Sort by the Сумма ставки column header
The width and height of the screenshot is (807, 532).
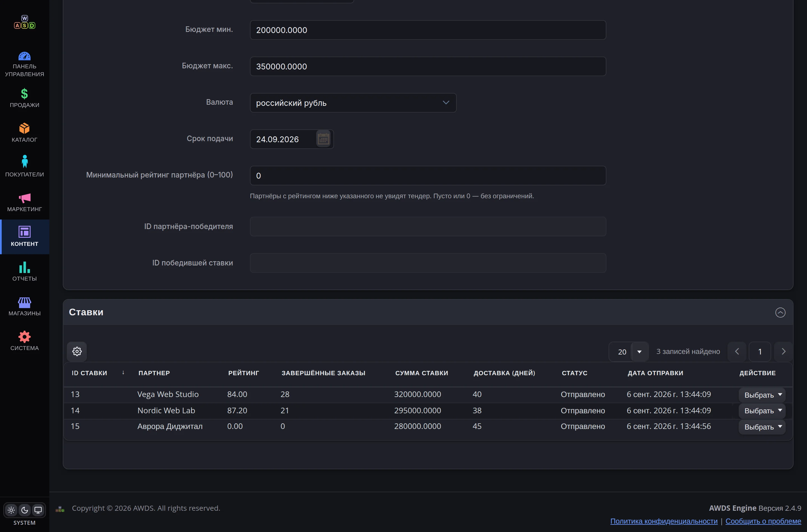(x=422, y=373)
